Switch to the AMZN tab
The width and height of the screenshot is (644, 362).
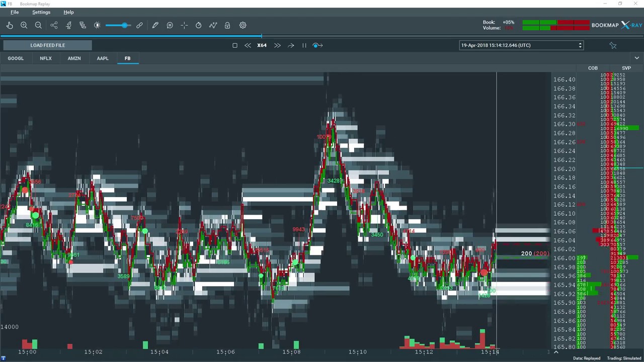coord(74,58)
